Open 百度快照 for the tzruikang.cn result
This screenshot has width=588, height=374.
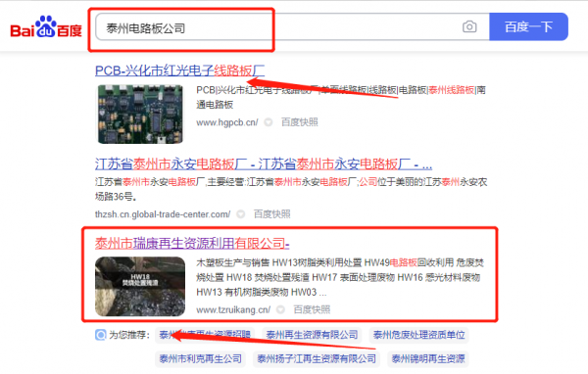click(x=312, y=309)
